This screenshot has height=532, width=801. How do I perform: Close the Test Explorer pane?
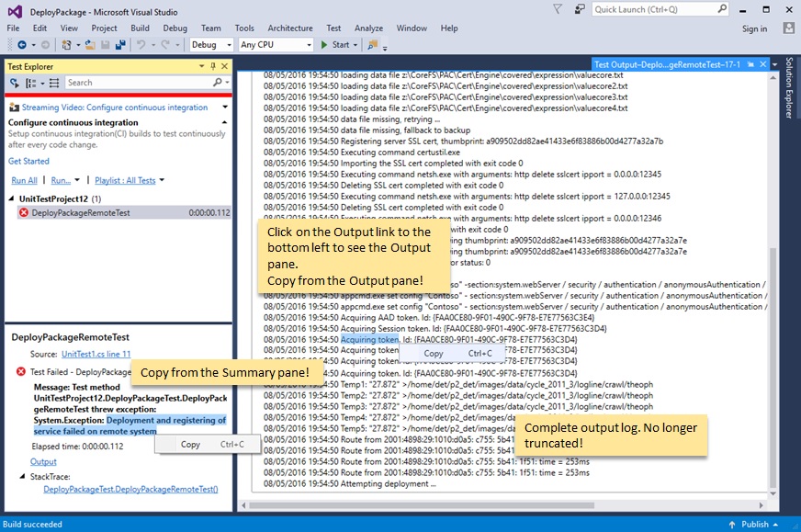coord(224,66)
